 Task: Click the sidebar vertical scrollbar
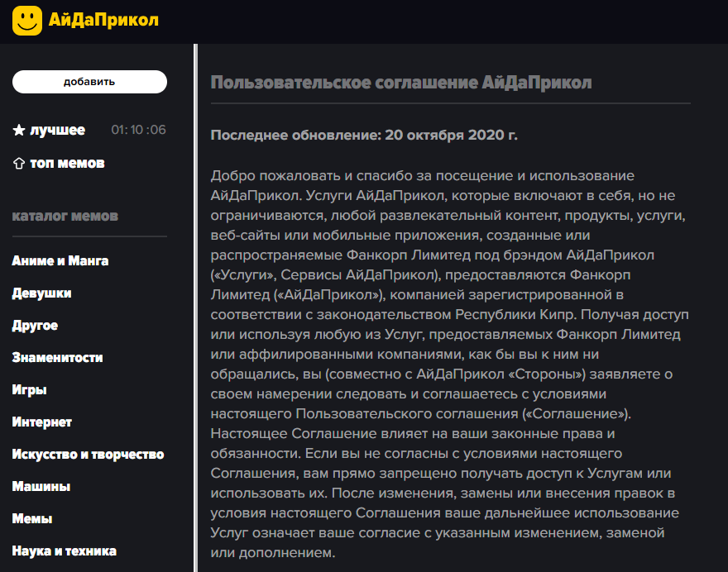coord(195,308)
